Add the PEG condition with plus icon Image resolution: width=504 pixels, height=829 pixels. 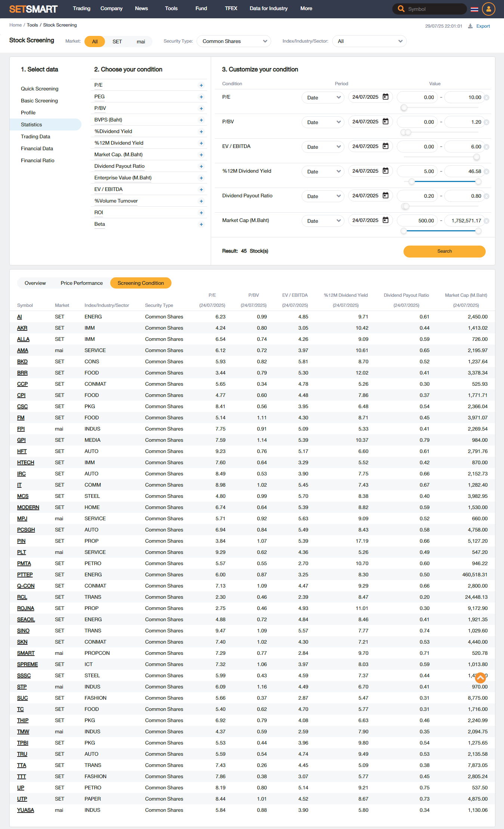201,97
